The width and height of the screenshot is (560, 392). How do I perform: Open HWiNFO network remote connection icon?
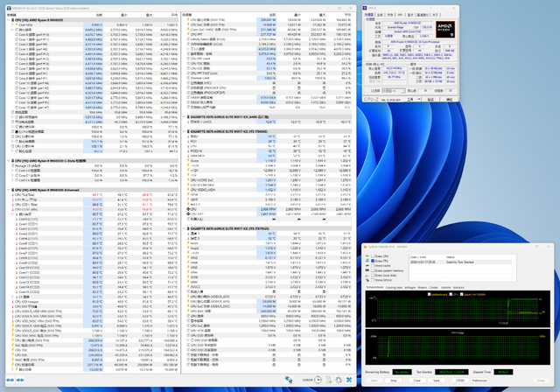pyautogui.click(x=289, y=380)
